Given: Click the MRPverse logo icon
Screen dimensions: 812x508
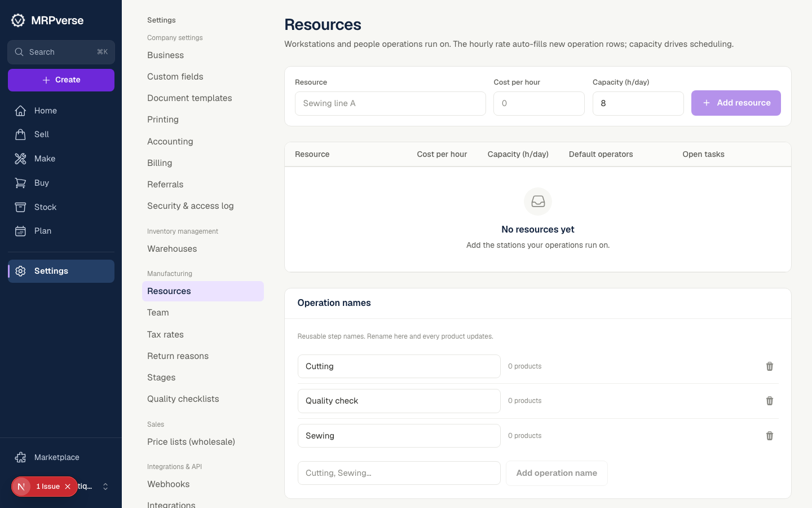Looking at the screenshot, I should (18, 20).
